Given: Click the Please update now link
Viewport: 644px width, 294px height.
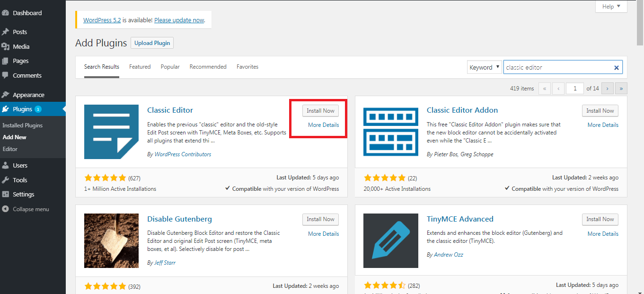Looking at the screenshot, I should pos(179,20).
